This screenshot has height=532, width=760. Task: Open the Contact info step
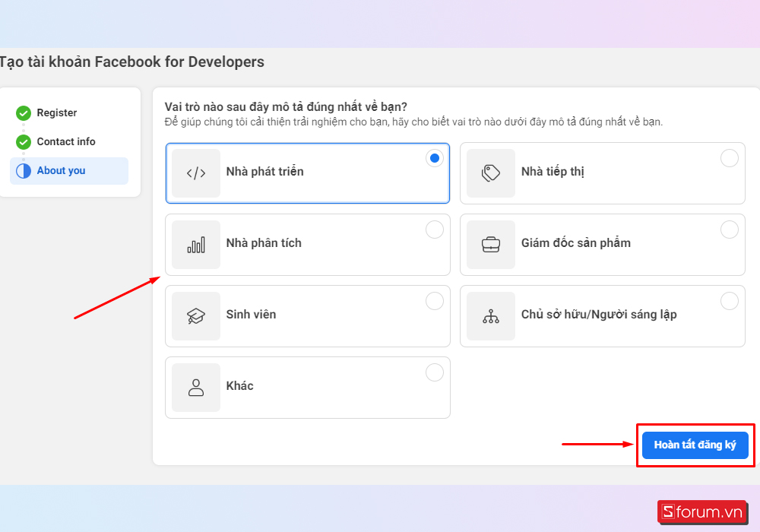click(66, 142)
